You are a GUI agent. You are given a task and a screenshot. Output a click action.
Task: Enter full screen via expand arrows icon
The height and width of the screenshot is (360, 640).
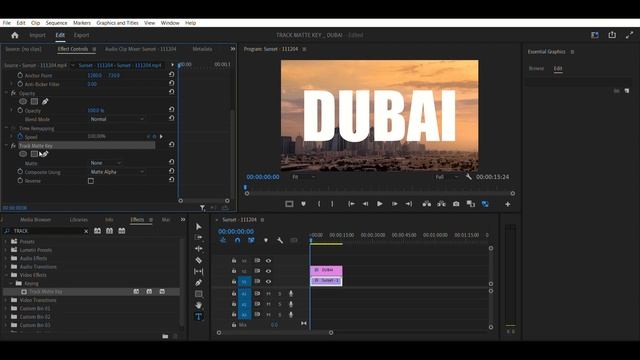[x=629, y=35]
